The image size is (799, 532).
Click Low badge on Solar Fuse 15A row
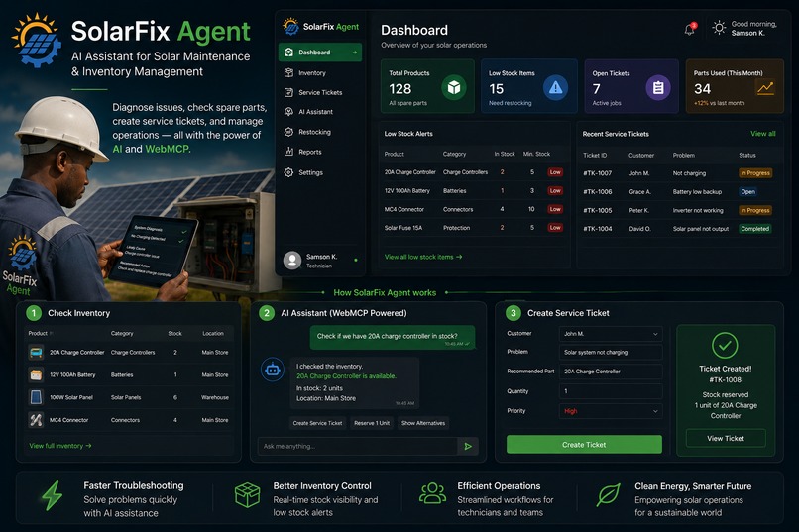[555, 228]
